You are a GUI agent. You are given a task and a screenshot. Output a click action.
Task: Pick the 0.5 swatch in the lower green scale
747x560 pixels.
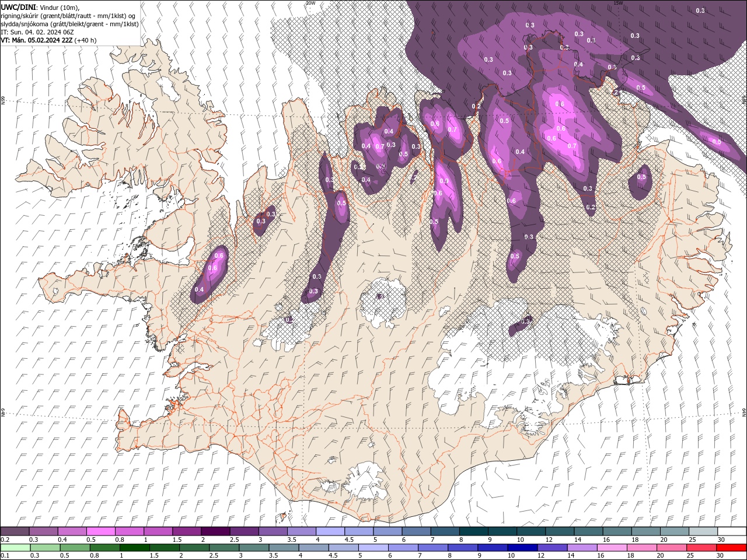point(75,548)
